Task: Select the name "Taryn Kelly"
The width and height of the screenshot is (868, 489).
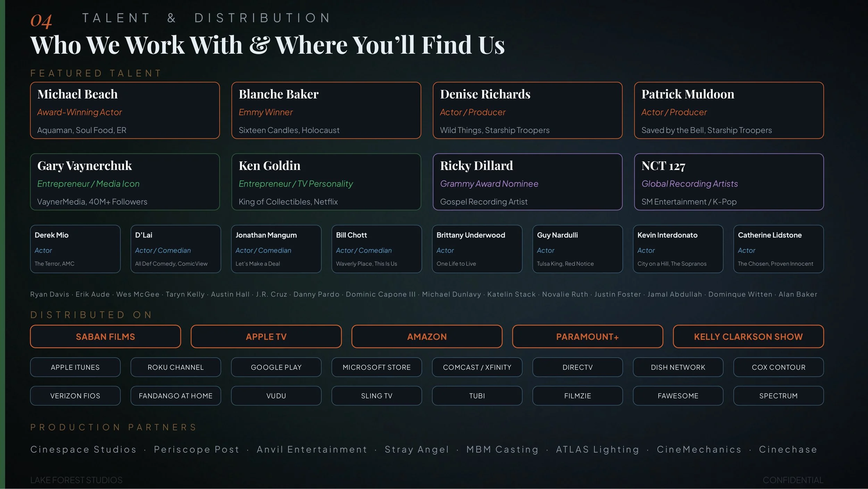Action: [185, 294]
